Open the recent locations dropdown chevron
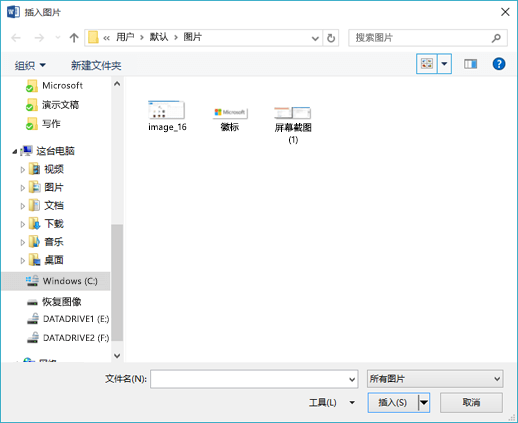Screen dimensions: 518x423 coord(58,38)
